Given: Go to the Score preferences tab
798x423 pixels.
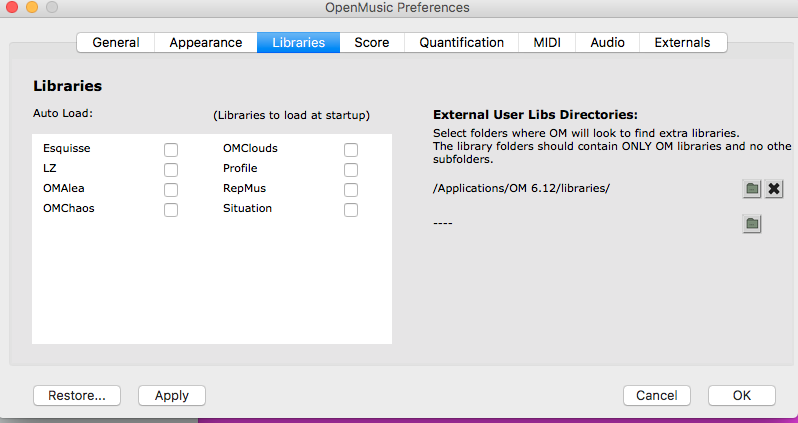Looking at the screenshot, I should (372, 42).
